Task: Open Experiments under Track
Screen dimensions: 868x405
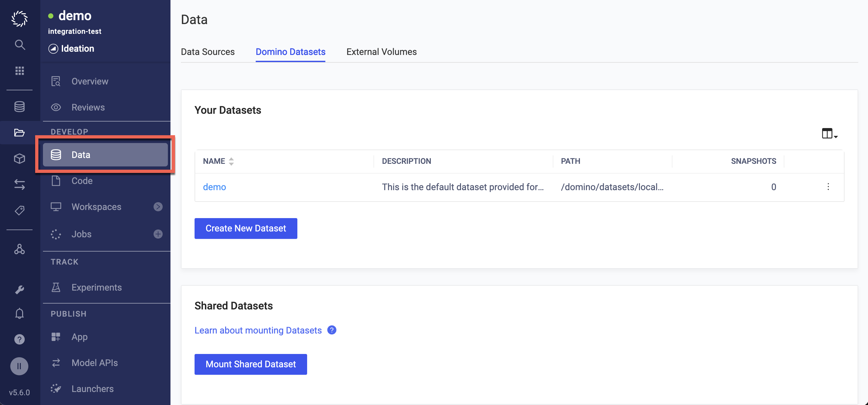Action: [105, 287]
